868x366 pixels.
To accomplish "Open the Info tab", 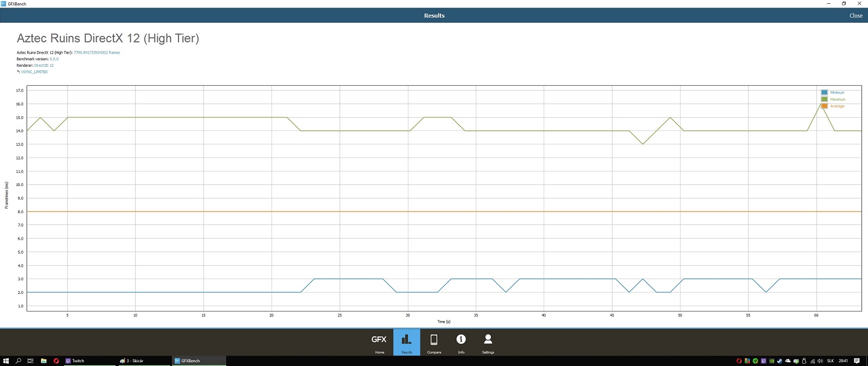I will coord(461,342).
